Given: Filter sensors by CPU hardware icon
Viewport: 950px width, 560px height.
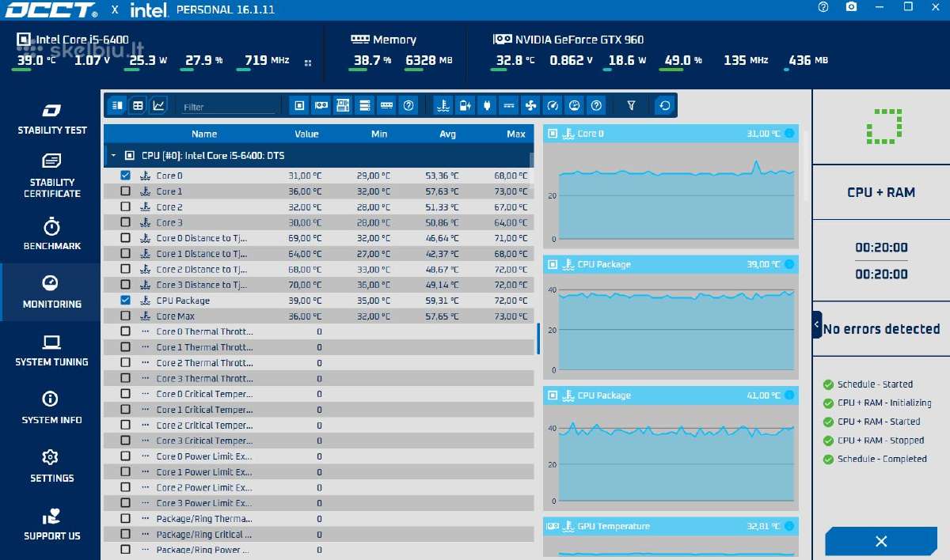Looking at the screenshot, I should (x=299, y=105).
